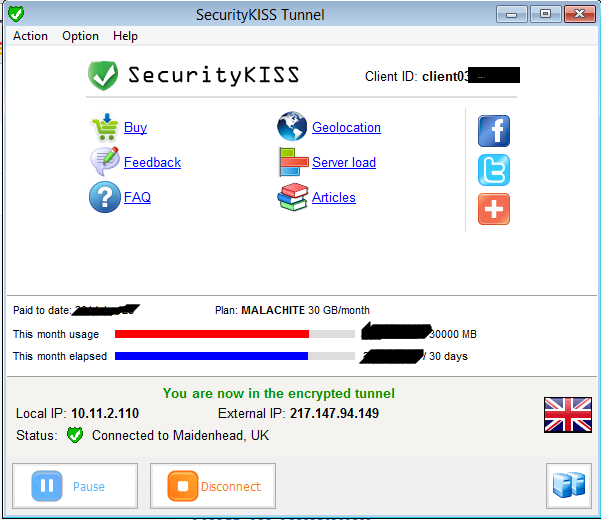Click the Geolocation globe icon
The width and height of the screenshot is (601, 520).
click(x=292, y=126)
